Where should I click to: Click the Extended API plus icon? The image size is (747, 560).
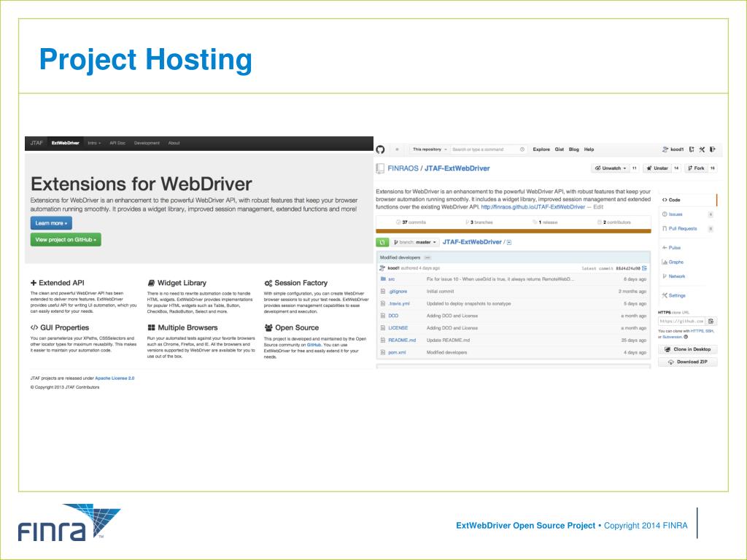pyautogui.click(x=34, y=283)
